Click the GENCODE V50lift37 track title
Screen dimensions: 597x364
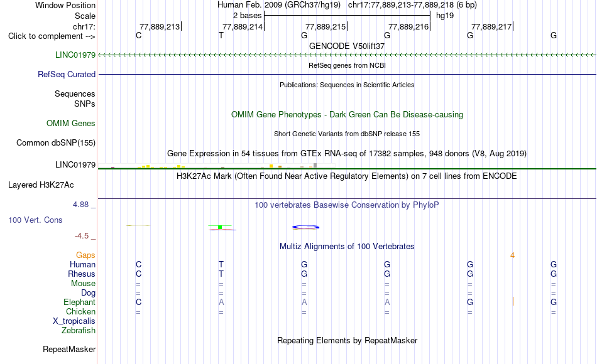(347, 46)
